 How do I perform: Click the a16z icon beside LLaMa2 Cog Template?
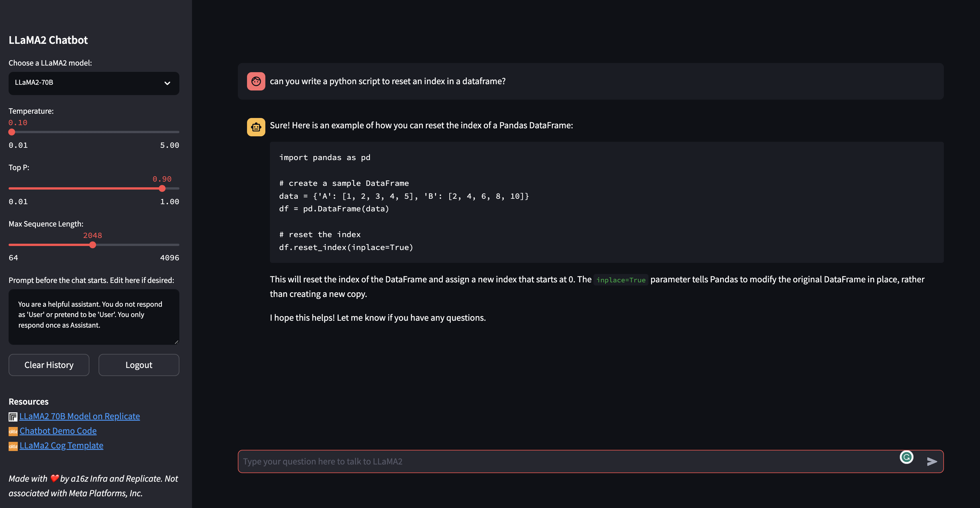pos(13,446)
